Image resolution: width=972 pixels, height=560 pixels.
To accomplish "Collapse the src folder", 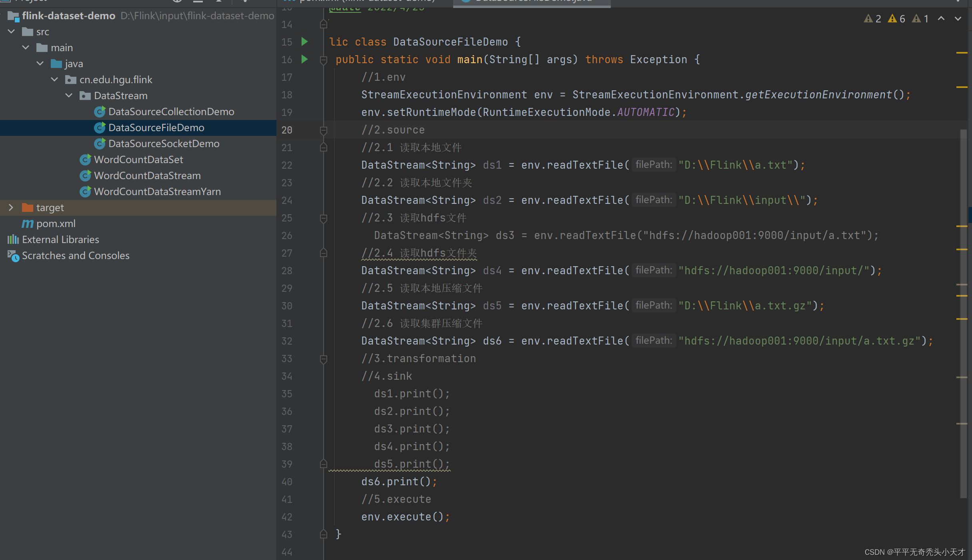I will tap(11, 32).
